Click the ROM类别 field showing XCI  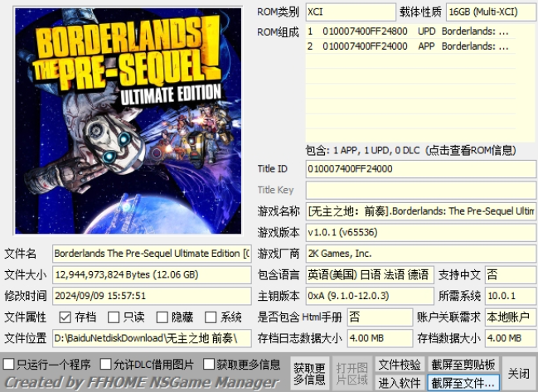[351, 12]
